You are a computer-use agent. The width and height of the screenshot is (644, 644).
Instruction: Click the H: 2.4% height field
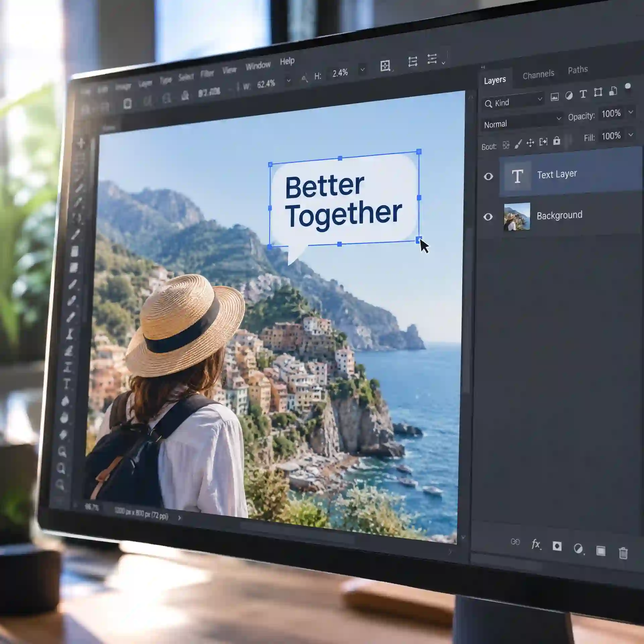coord(340,73)
